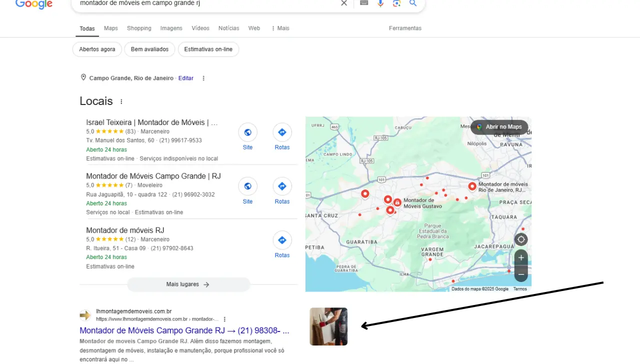The width and height of the screenshot is (640, 364).
Task: Click the Termos link below the map
Action: click(520, 289)
